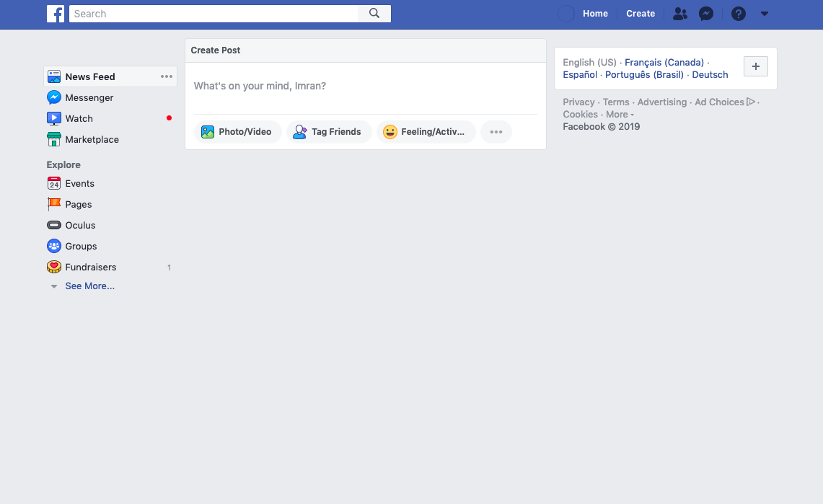This screenshot has height=504, width=823.
Task: Click the Fundraisers count badge 1
Action: 169,268
